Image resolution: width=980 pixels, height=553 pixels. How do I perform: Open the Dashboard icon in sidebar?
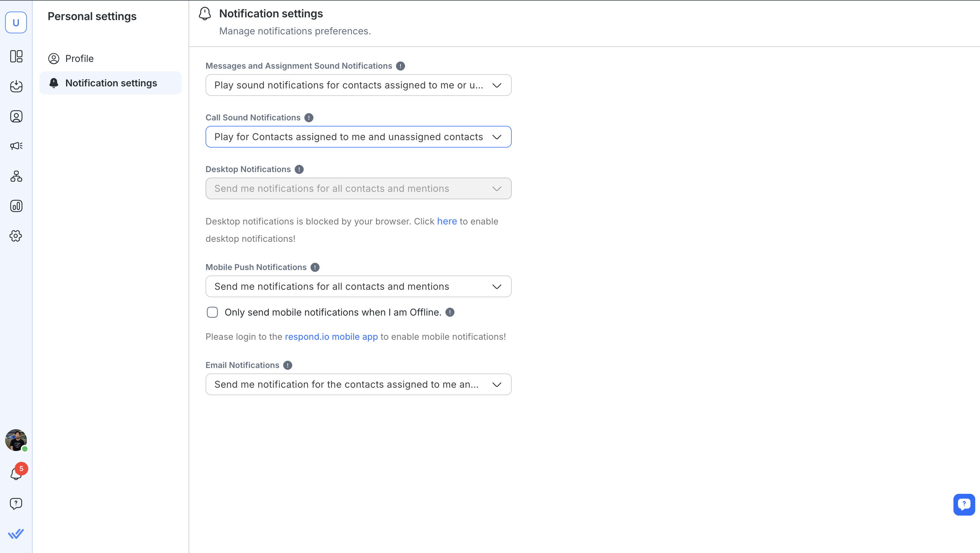(16, 56)
